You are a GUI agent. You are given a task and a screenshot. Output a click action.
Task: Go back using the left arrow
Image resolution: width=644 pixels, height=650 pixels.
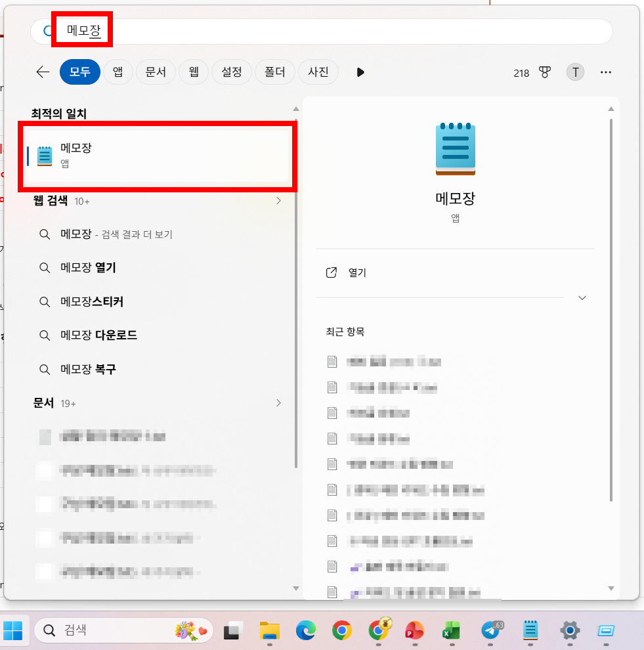click(x=43, y=72)
